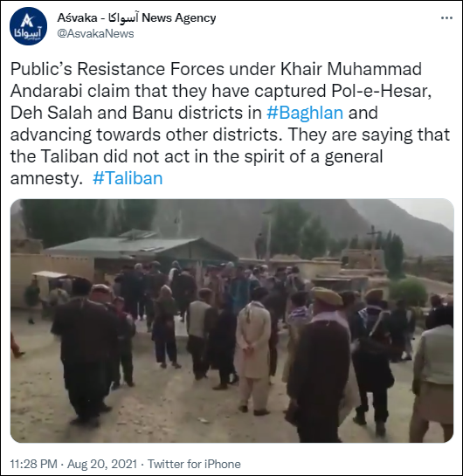This screenshot has height=476, width=463.
Task: Follow the #Taliban hashtag link
Action: (128, 178)
